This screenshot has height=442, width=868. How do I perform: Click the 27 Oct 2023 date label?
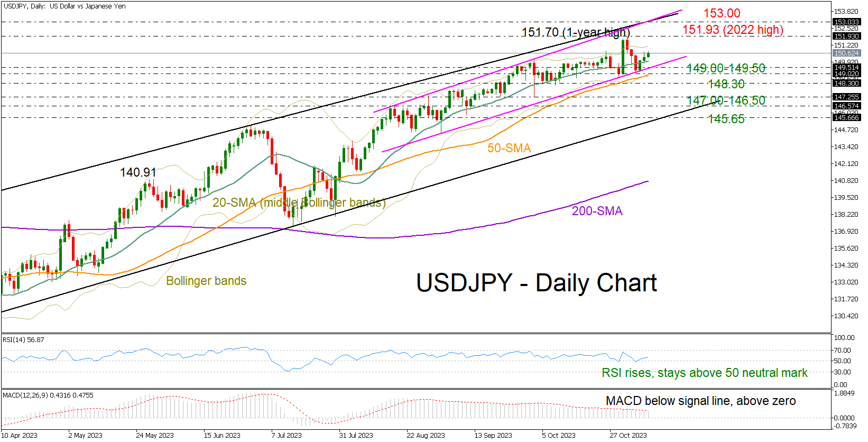[x=628, y=436]
